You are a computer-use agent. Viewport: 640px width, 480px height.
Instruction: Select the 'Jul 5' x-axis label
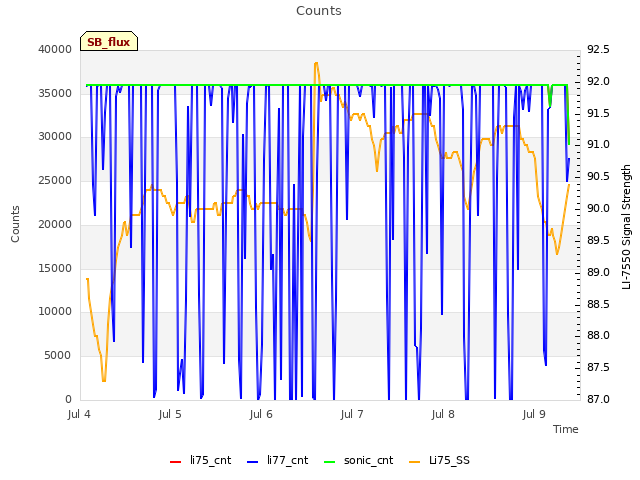[170, 415]
